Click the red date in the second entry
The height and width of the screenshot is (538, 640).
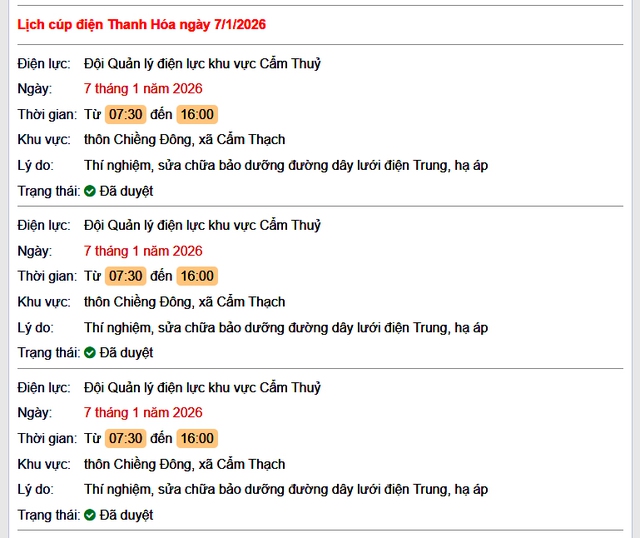click(143, 251)
